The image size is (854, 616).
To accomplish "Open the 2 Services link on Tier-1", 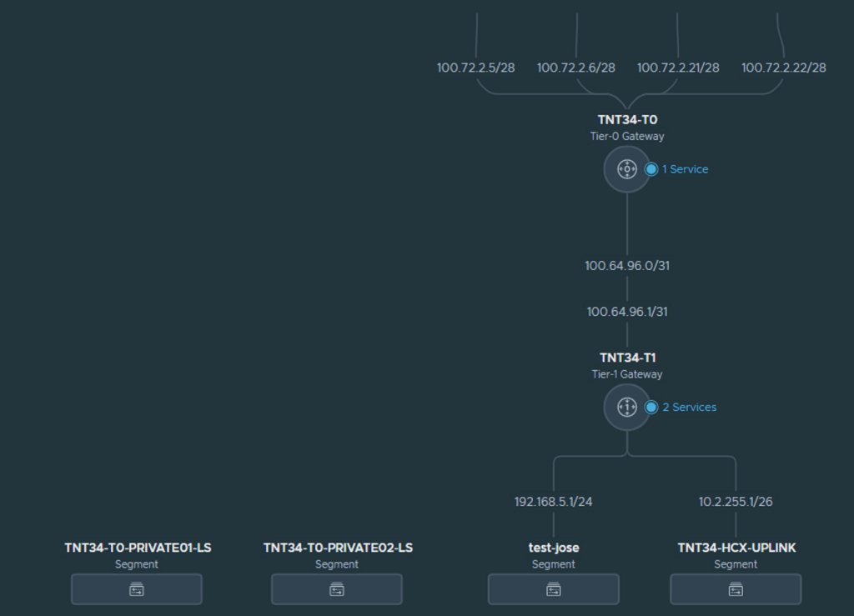I will (x=689, y=408).
